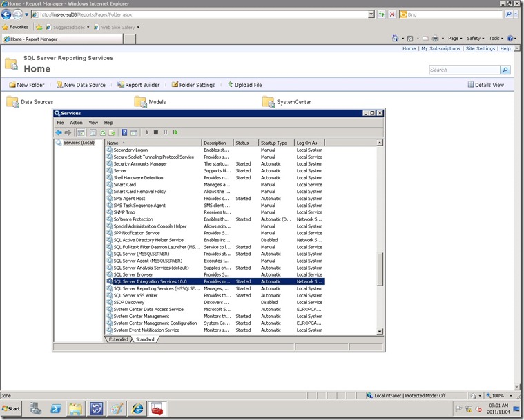The image size is (524, 420).
Task: Open the Tools dropdown menu
Action: [496, 39]
